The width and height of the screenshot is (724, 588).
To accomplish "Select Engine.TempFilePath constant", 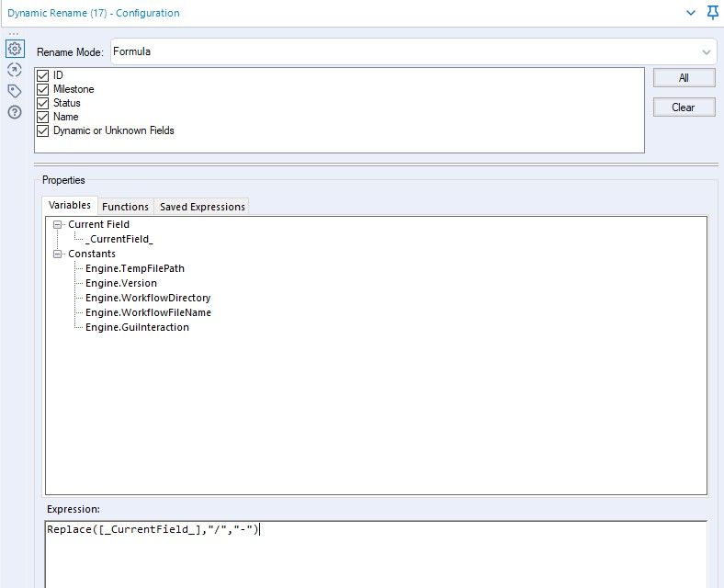I will point(135,268).
